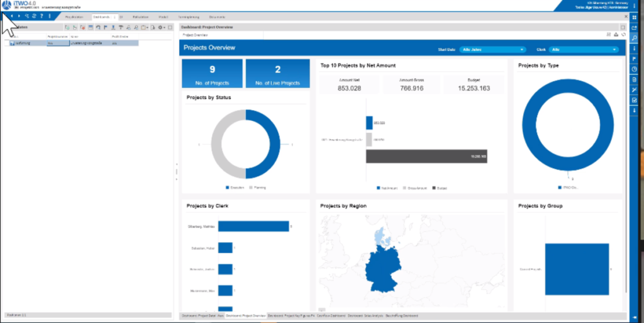Open the Dashboards tab dropdown menu
Screen dimensions: 644x323
pos(114,17)
